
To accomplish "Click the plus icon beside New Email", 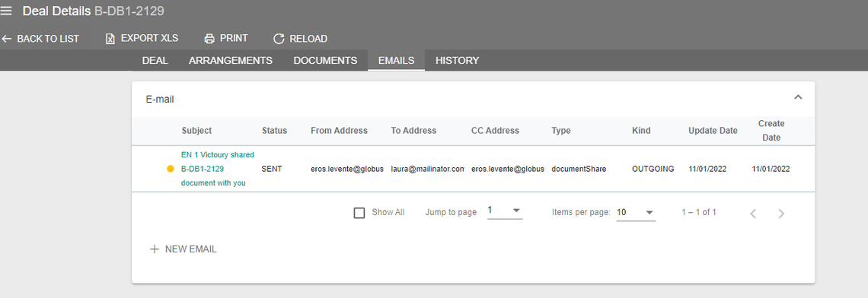I will click(x=155, y=249).
